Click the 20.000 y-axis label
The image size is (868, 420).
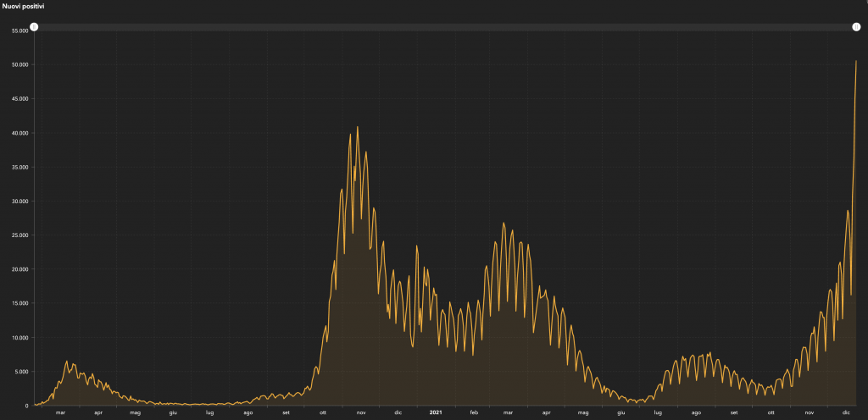[x=19, y=269]
